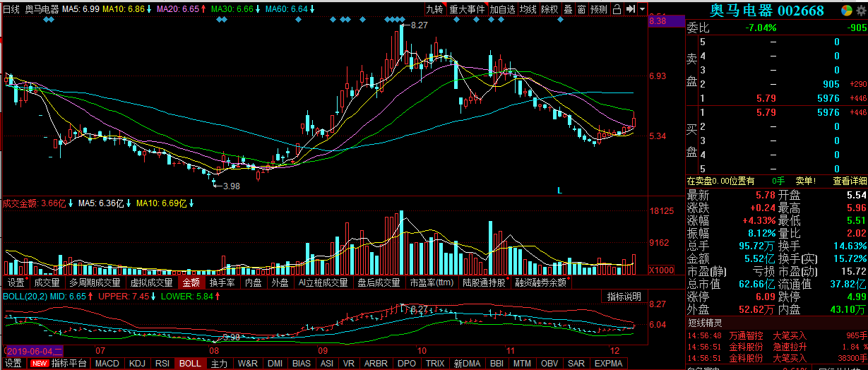The height and width of the screenshot is (370, 868).
Task: Click the lock icon in top toolbar
Action: [x=616, y=10]
